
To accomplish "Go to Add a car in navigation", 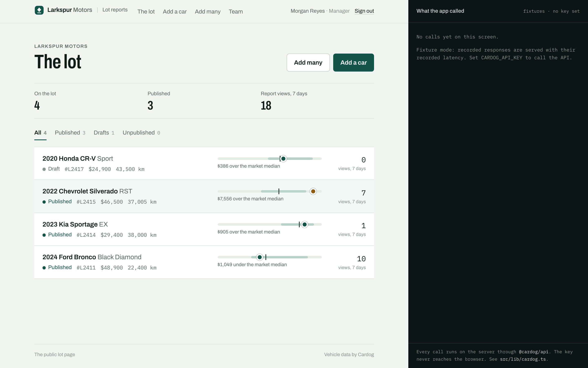I will tap(175, 11).
